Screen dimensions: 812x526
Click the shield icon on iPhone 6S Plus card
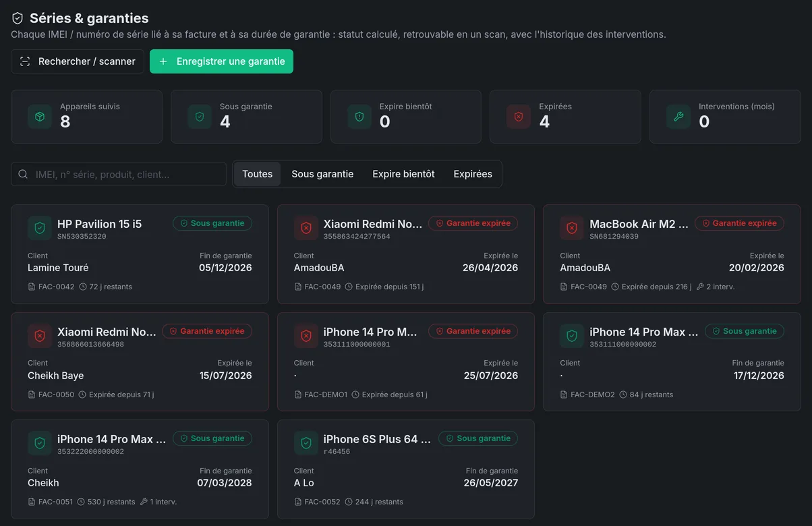pyautogui.click(x=306, y=443)
